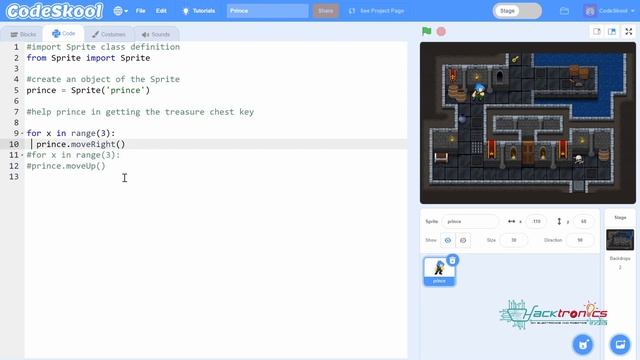
Task: Click line 'from Sprite import Sprite'
Action: pyautogui.click(x=88, y=58)
